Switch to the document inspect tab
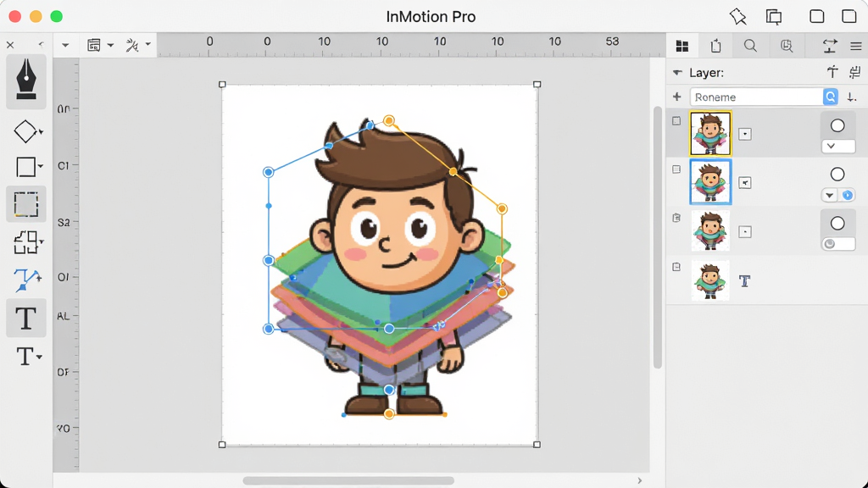This screenshot has width=868, height=488. (x=787, y=46)
